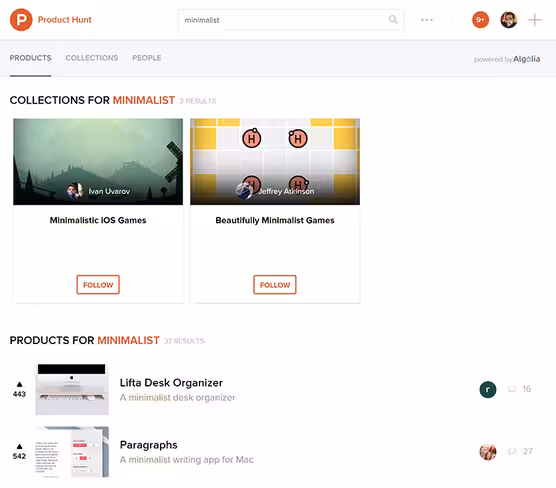Open the Minimalistic iOS Games cover image
This screenshot has height=488, width=556.
point(98,162)
